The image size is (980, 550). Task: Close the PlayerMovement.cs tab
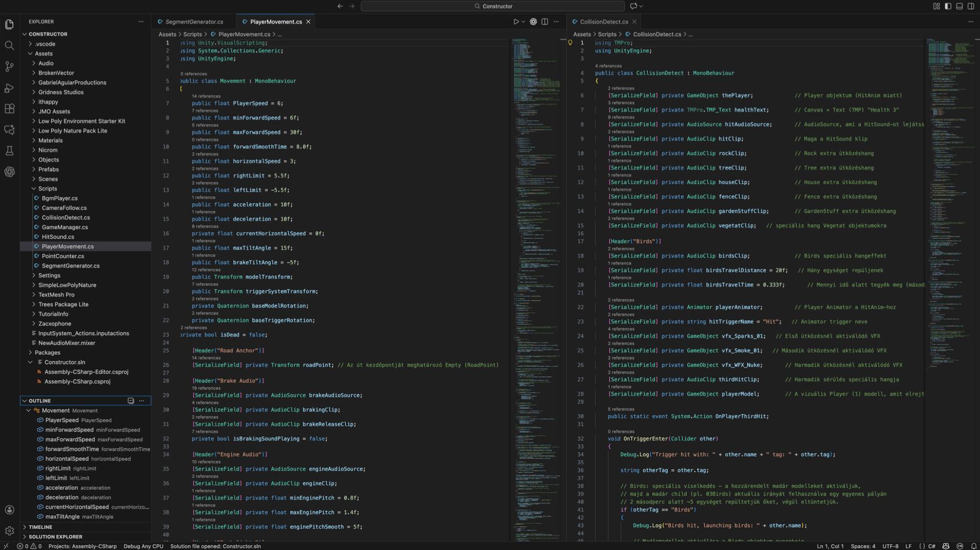(x=308, y=21)
